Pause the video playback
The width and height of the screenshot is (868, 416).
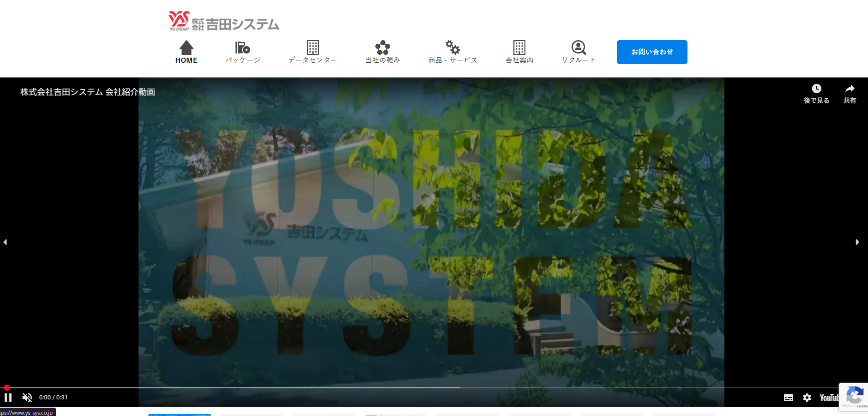8,398
